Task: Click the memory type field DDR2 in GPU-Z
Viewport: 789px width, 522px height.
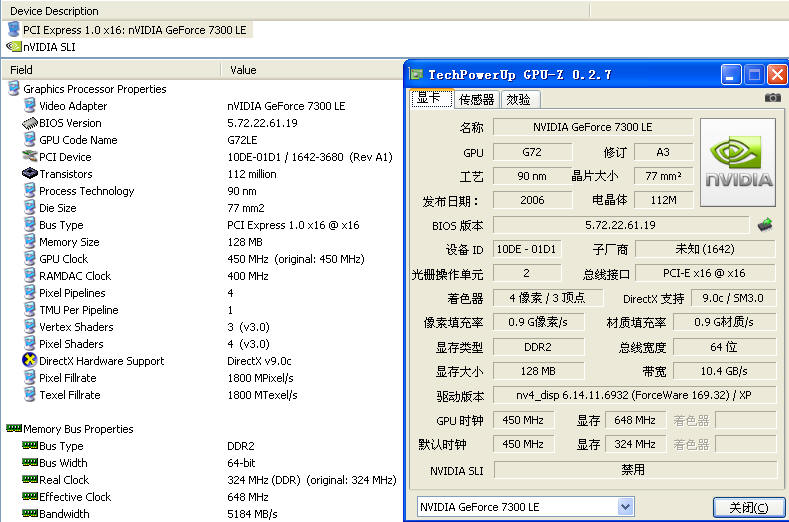Action: [x=538, y=347]
